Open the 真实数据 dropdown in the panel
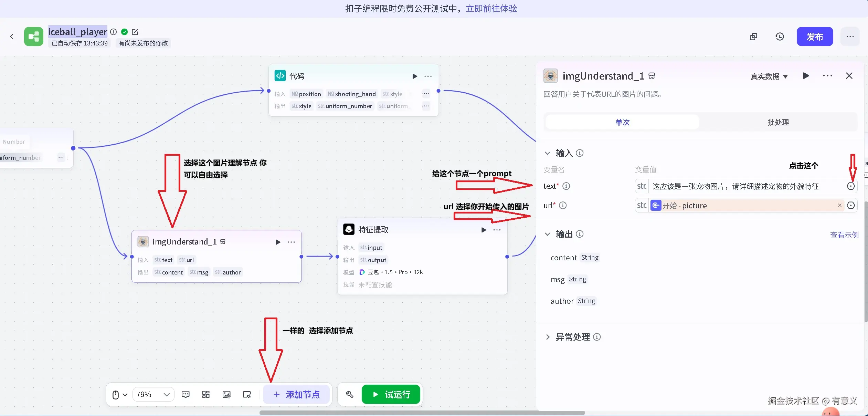This screenshot has width=868, height=416. (x=768, y=76)
